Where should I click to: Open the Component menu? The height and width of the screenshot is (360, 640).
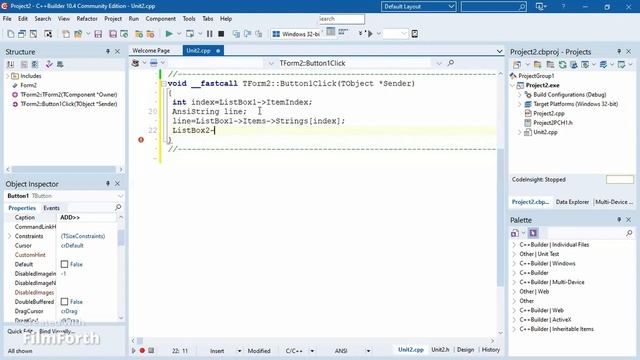coord(160,19)
